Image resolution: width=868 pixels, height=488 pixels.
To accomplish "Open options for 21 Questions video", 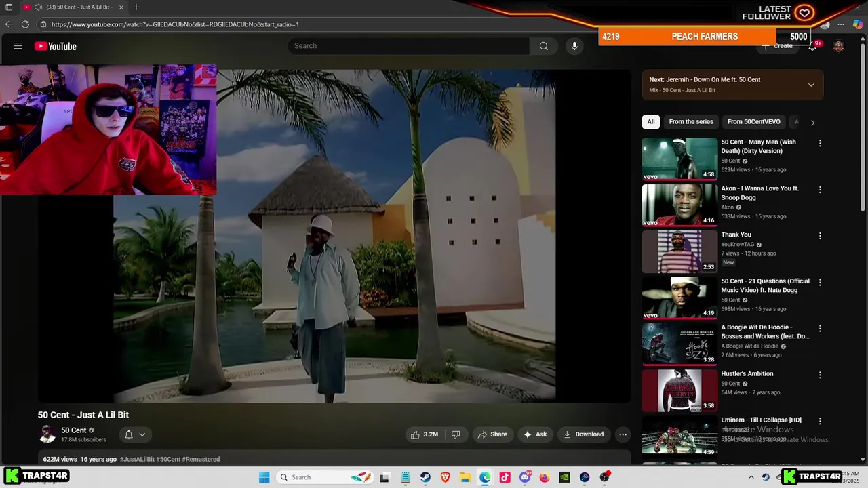I will (820, 282).
